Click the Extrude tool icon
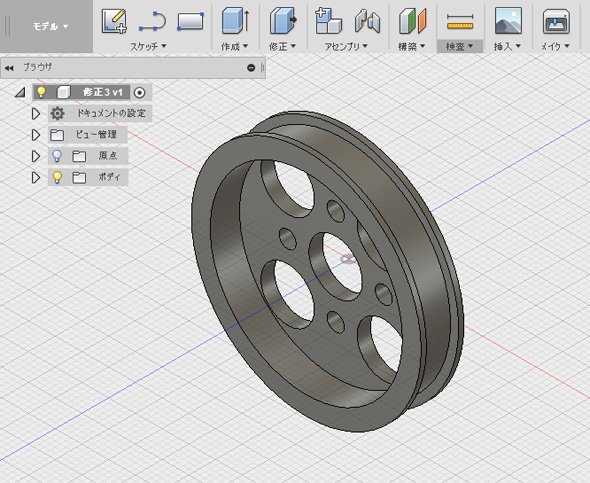This screenshot has width=590, height=483. click(236, 21)
